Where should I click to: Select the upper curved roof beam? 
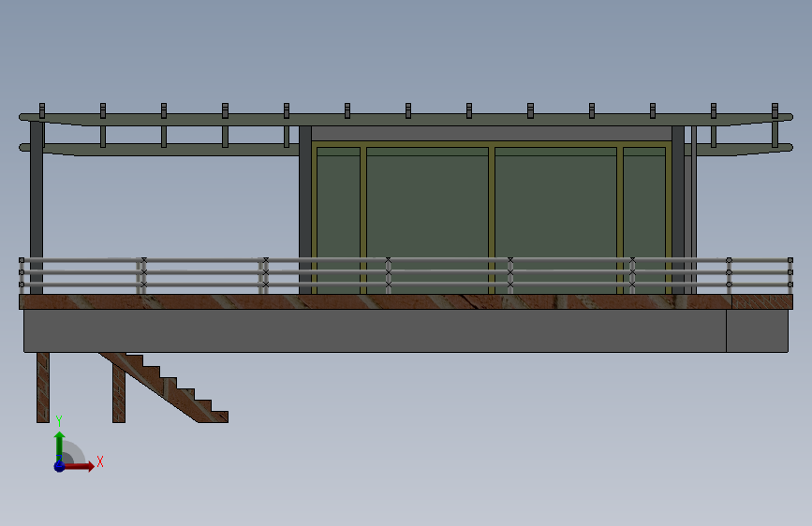click(x=406, y=119)
